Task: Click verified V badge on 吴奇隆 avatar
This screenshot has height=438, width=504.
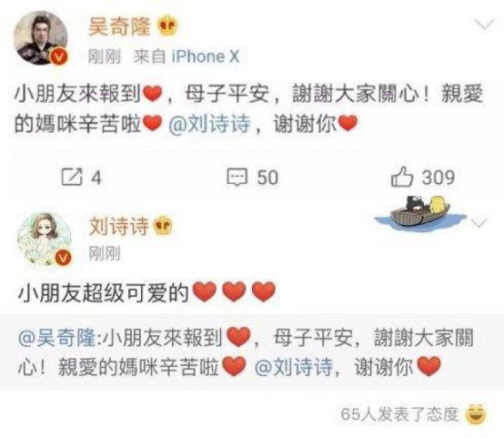Action: tap(59, 56)
